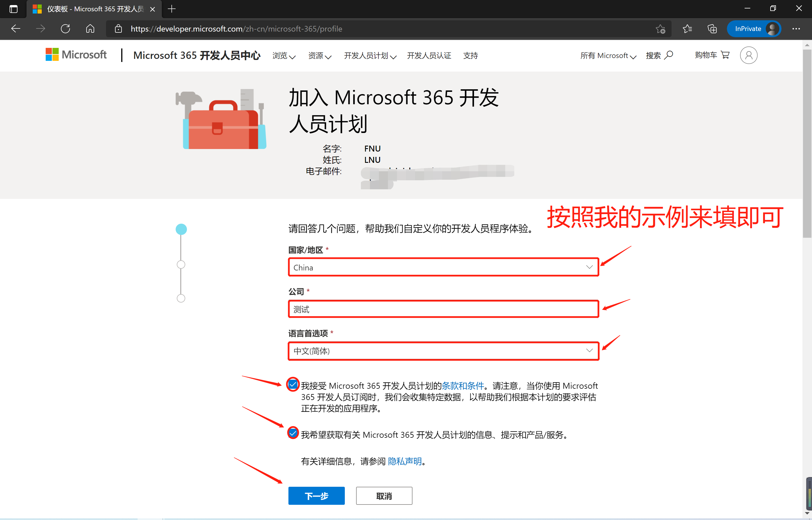Open the Collections icon in toolbar
Image resolution: width=812 pixels, height=520 pixels.
click(712, 29)
